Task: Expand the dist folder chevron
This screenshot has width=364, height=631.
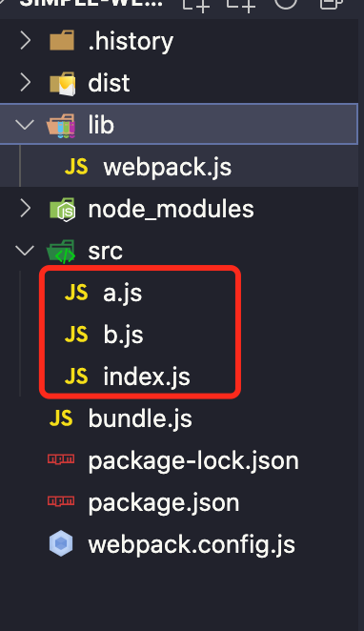Action: [25, 83]
